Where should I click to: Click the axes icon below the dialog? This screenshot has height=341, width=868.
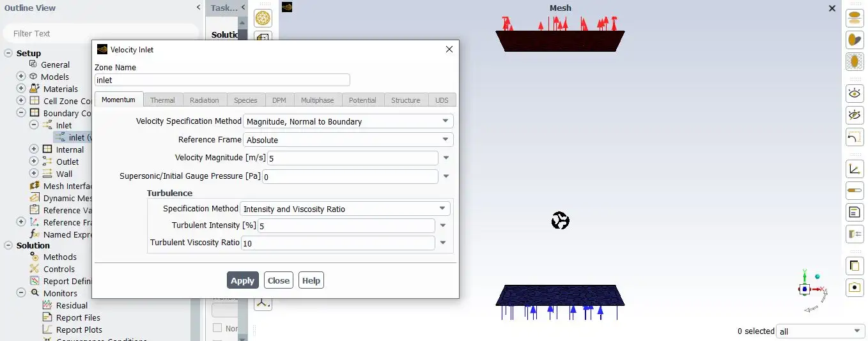tap(263, 303)
